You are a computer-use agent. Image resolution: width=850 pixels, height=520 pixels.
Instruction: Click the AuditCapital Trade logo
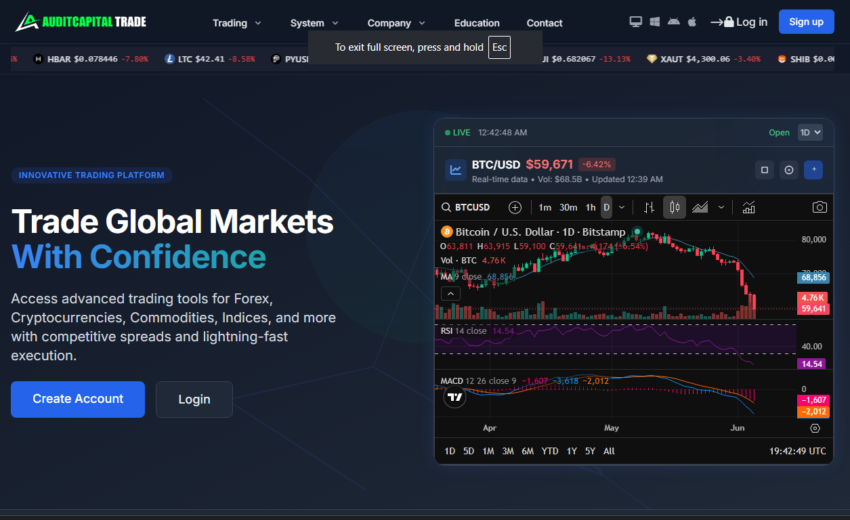(81, 22)
